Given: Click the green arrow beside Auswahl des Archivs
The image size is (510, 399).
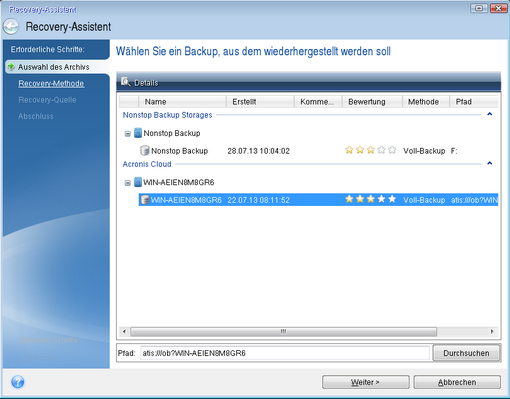Looking at the screenshot, I should pos(11,67).
